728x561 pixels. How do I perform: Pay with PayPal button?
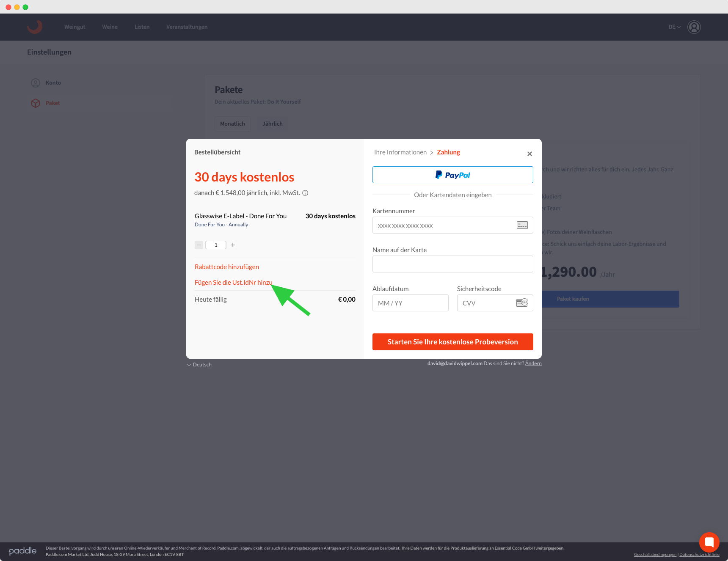pyautogui.click(x=453, y=175)
